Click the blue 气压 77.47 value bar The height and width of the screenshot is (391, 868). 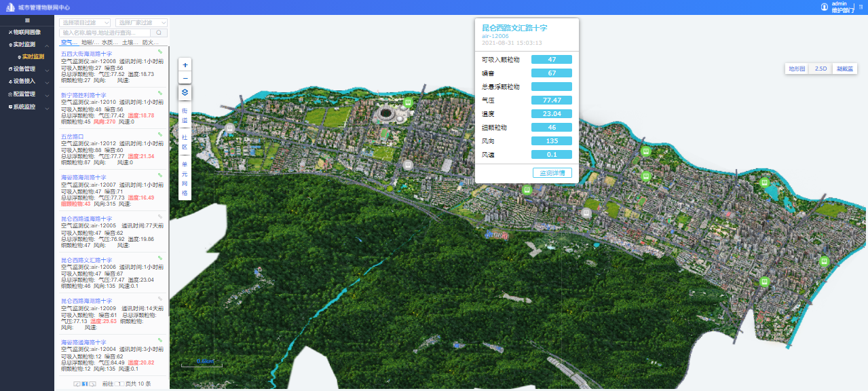coord(552,100)
